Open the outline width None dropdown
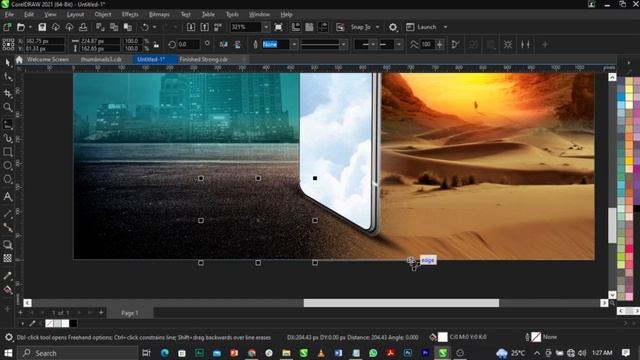The image size is (640, 360). pos(294,44)
